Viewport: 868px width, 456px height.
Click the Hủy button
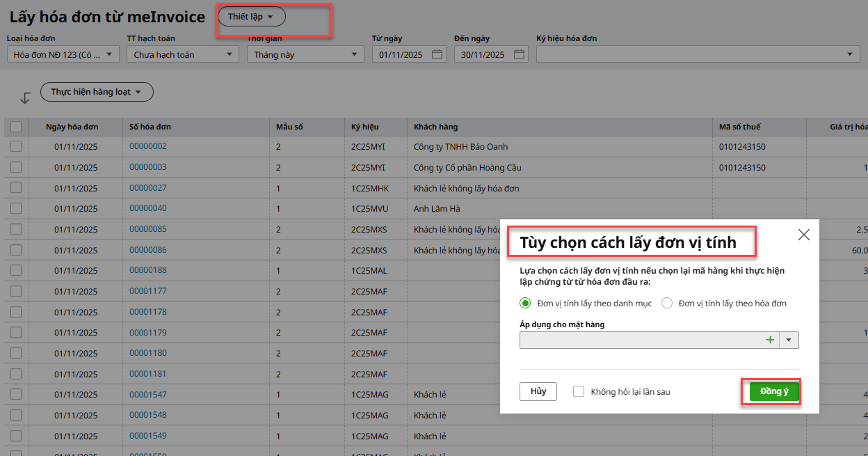pos(538,391)
